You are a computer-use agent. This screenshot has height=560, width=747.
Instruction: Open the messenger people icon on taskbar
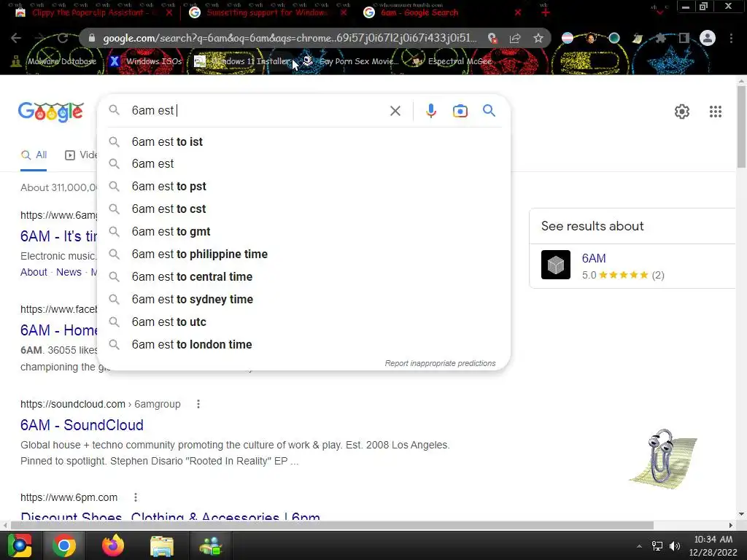[211, 545]
